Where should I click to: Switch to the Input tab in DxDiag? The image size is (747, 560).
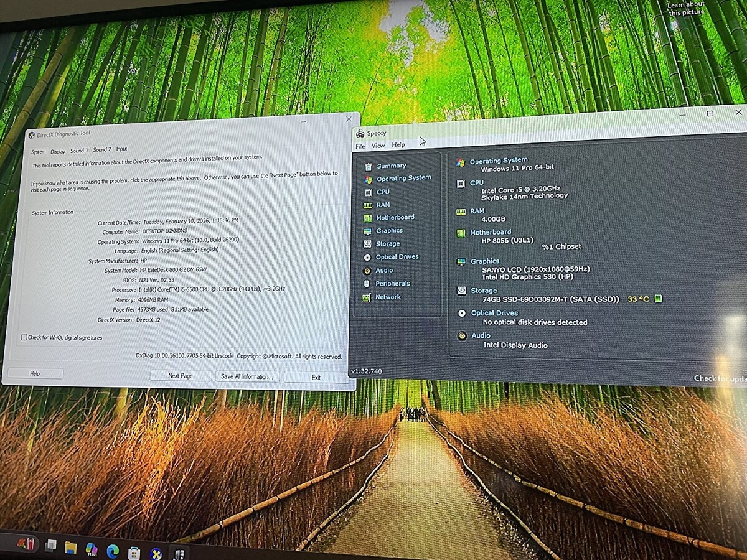121,149
